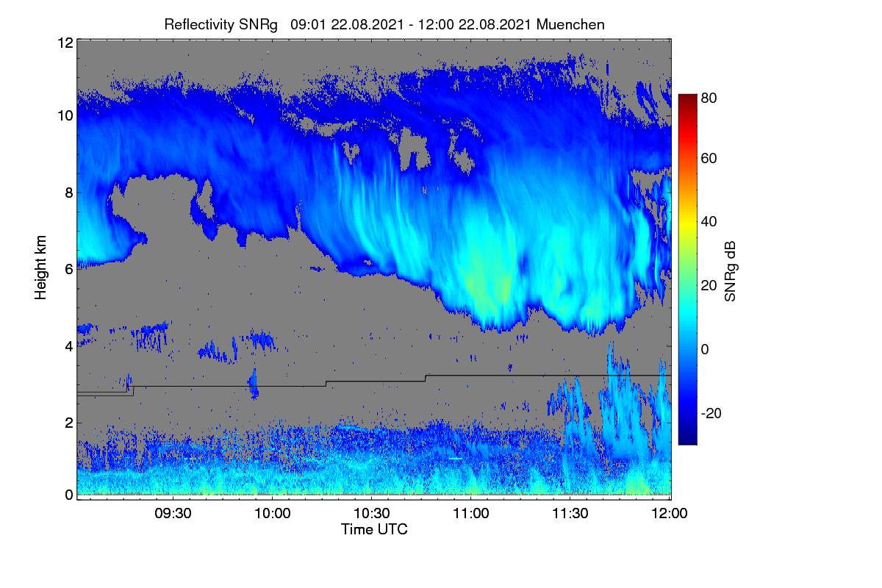Click the '11:30' time axis label
Screen dimensions: 882x588
click(570, 514)
